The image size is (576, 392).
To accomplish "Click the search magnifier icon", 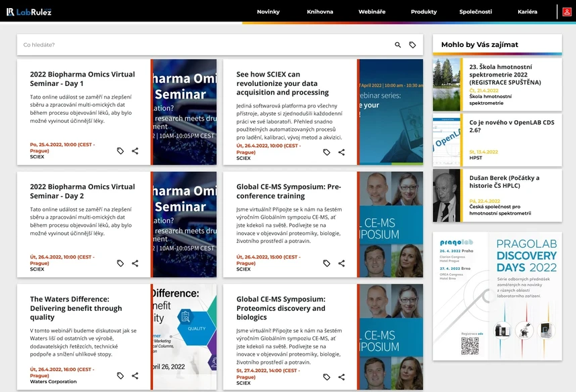I will [x=398, y=45].
